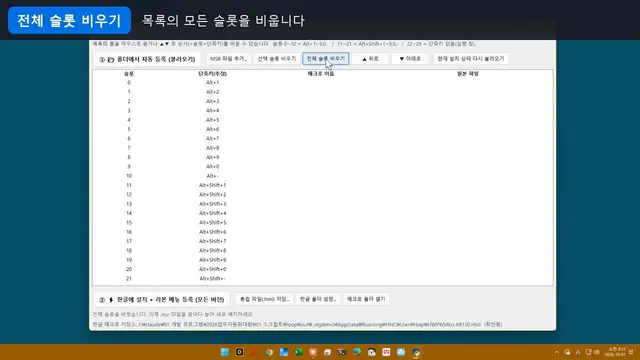Click the '전체 슬롯 비우기' button in toolbar
Image resolution: width=640 pixels, height=360 pixels.
coord(325,59)
